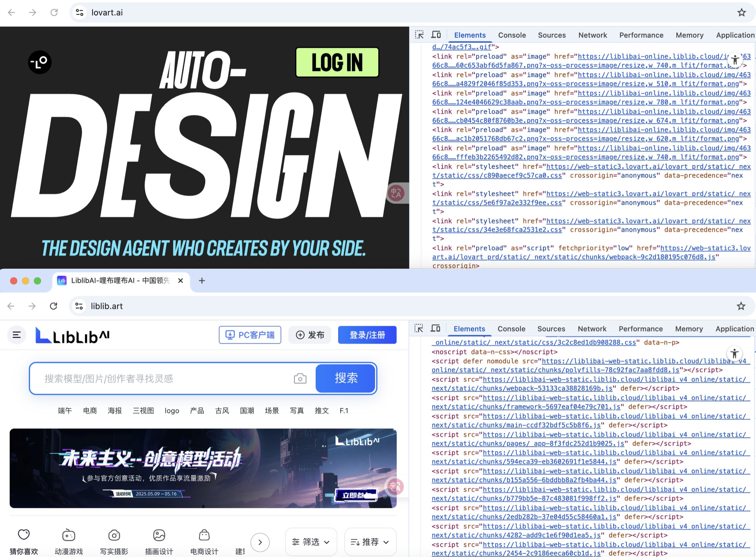Select the F.1 search tag
Viewport: 756px width, 557px height.
(x=344, y=411)
